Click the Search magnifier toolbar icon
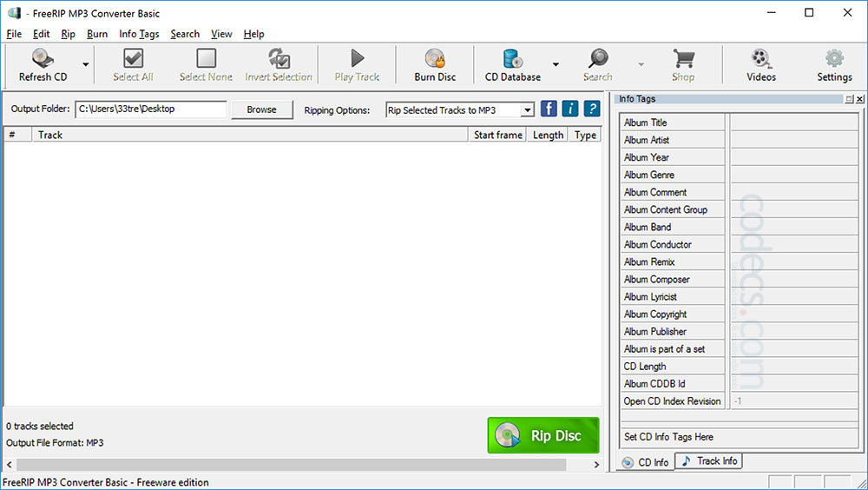The height and width of the screenshot is (490, 868). click(598, 58)
